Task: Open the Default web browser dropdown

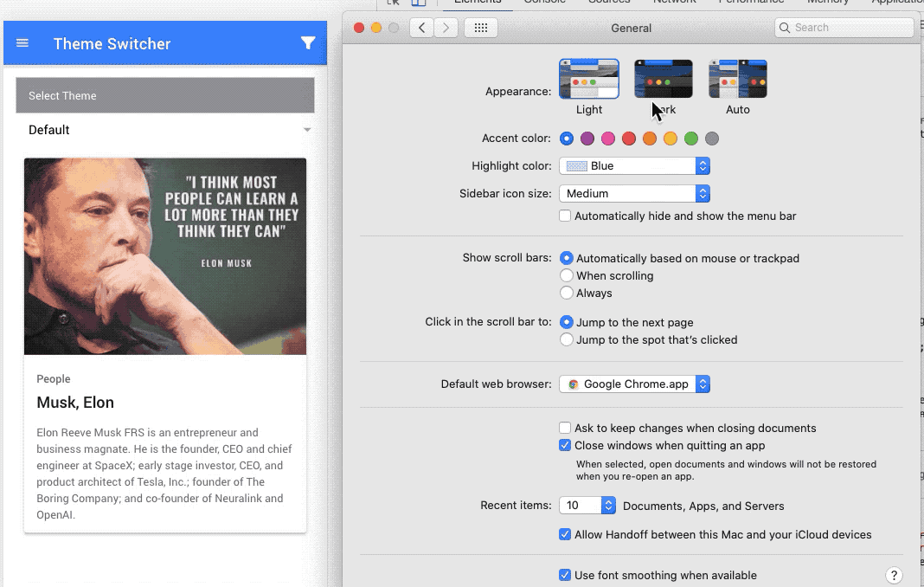Action: point(634,384)
